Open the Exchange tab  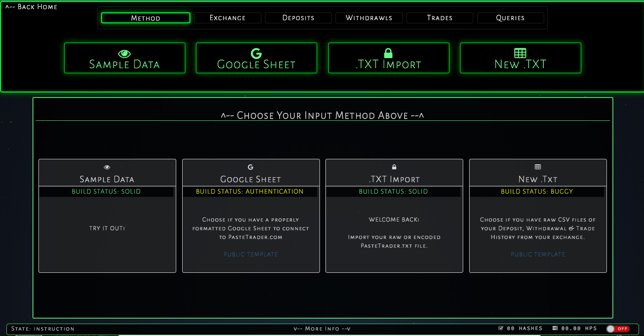227,18
